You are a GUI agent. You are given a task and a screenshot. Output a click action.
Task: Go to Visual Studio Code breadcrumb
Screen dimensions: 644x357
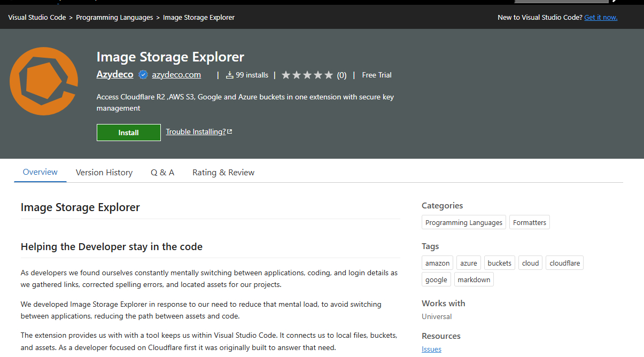37,18
